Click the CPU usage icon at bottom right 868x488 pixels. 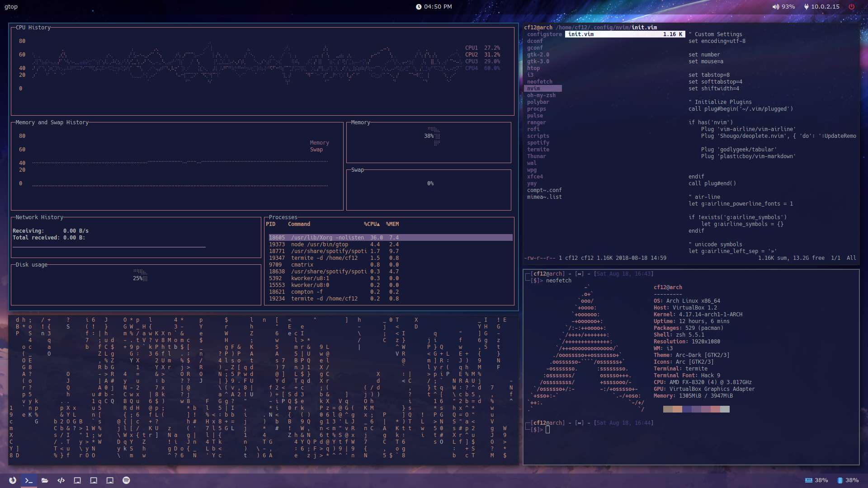point(840,480)
